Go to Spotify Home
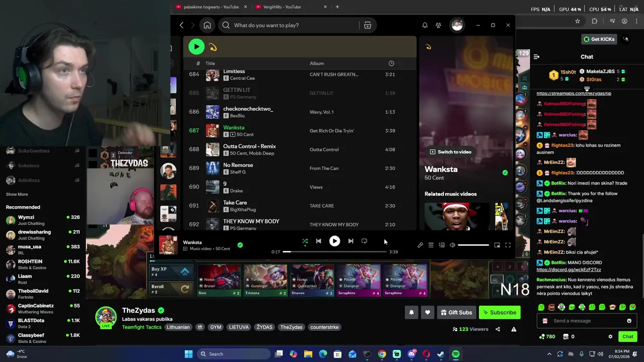644x362 pixels. (207, 25)
